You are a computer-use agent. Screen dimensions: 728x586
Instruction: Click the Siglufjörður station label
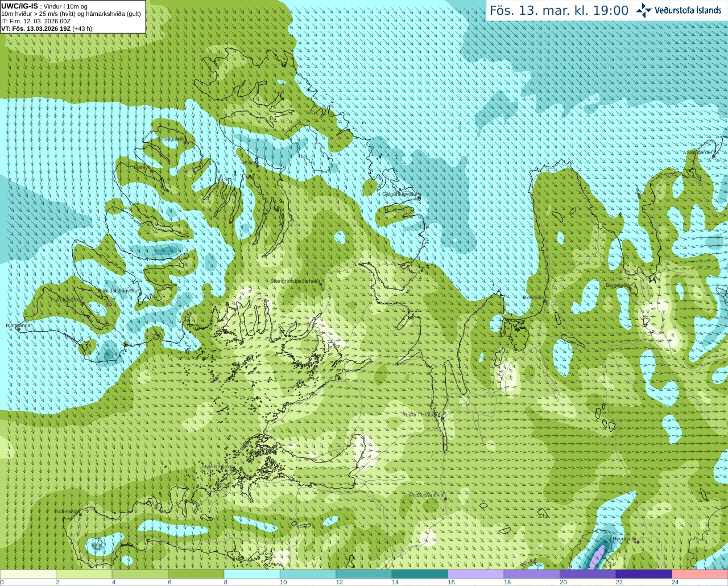tap(699, 152)
